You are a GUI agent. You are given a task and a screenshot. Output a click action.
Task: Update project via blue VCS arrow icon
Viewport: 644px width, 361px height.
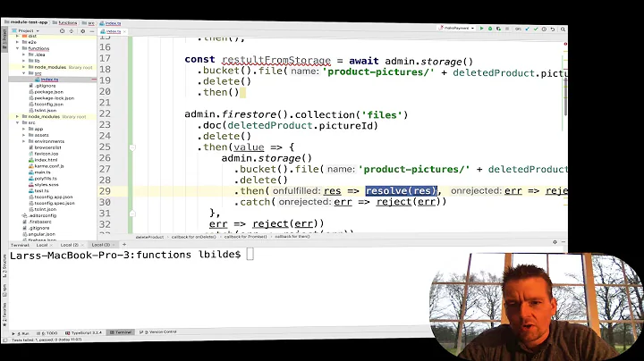tap(528, 29)
